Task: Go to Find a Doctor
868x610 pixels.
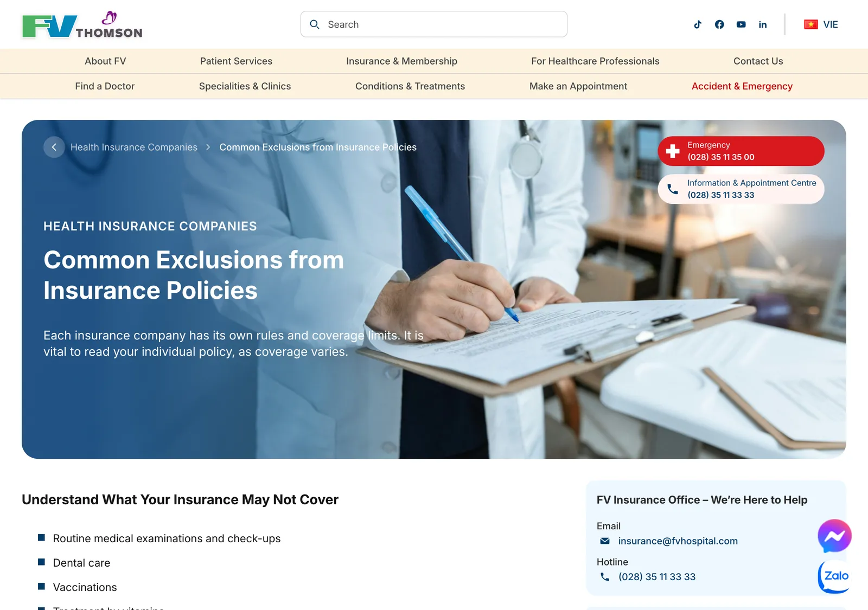Action: click(x=105, y=86)
